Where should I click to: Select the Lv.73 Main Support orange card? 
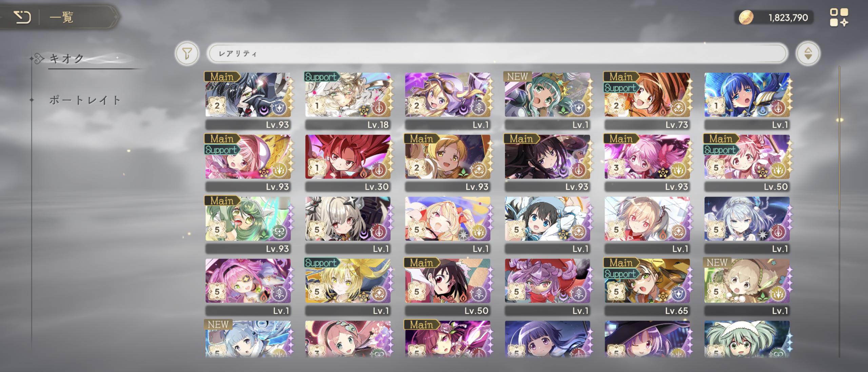tap(647, 101)
